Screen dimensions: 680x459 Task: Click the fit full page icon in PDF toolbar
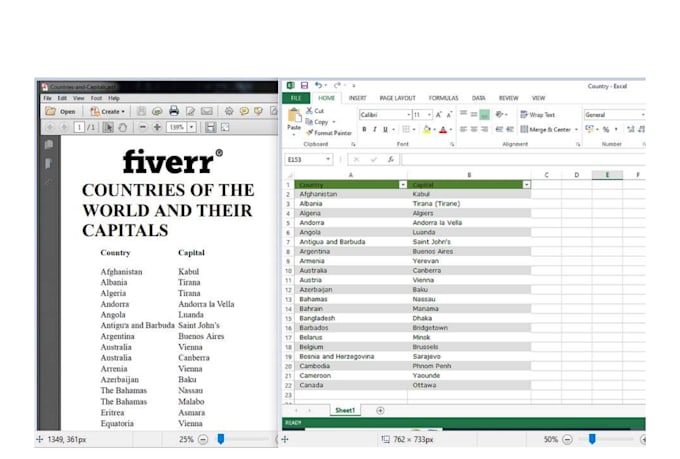[225, 127]
